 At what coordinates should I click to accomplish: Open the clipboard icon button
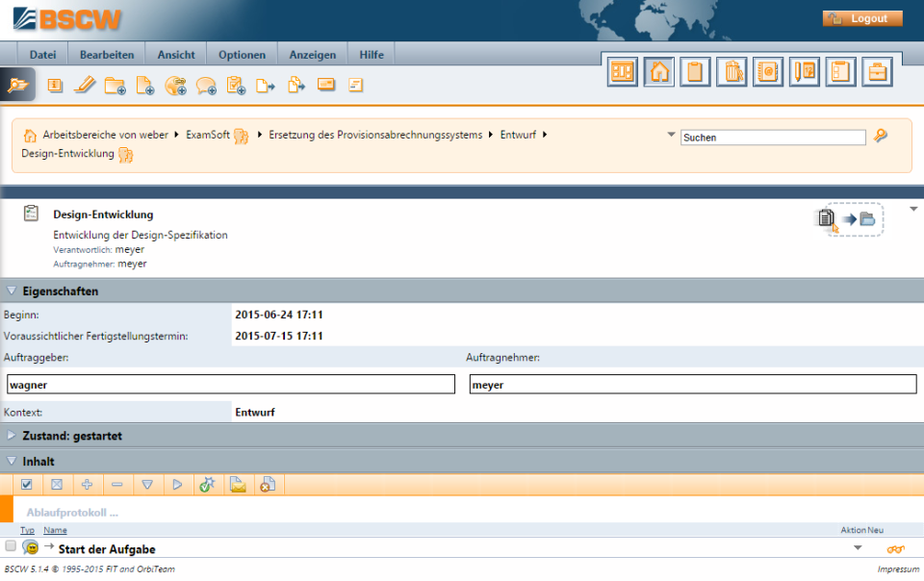695,72
